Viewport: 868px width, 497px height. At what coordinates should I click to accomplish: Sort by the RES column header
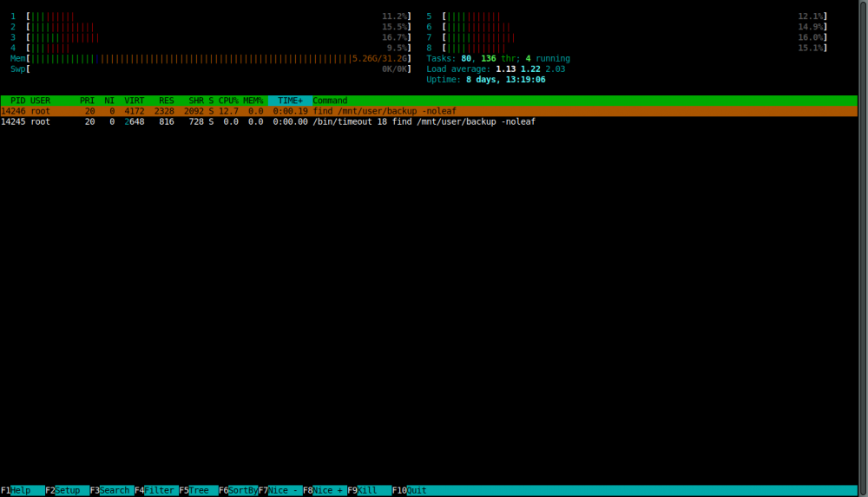[166, 101]
